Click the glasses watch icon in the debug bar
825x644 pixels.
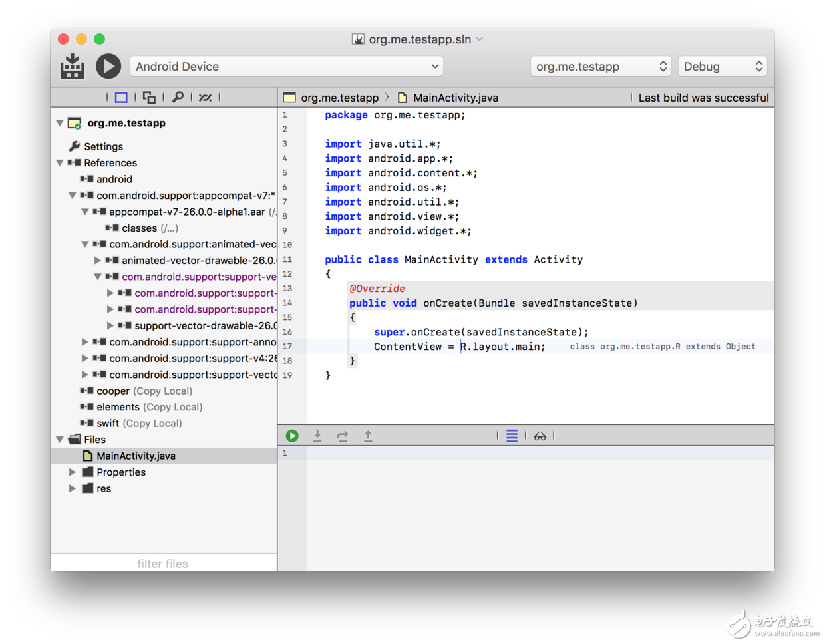click(540, 436)
